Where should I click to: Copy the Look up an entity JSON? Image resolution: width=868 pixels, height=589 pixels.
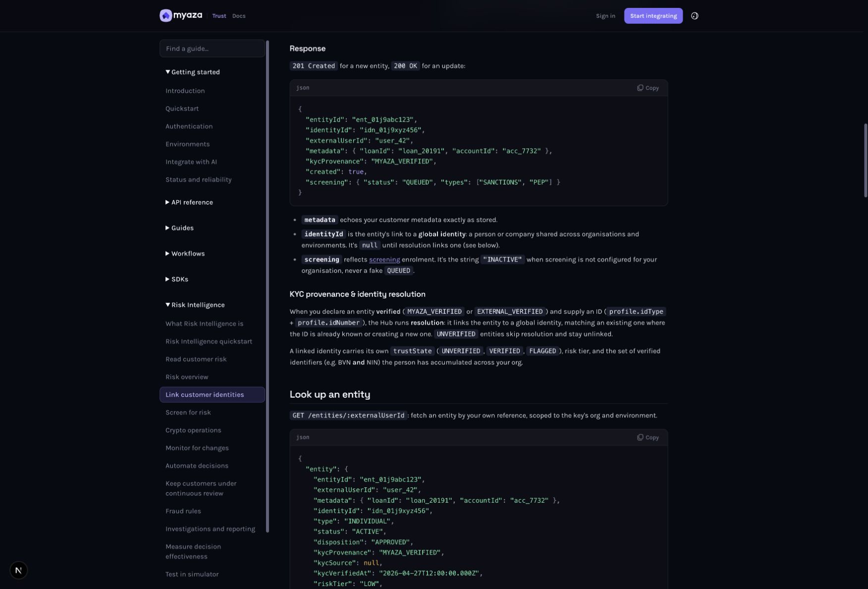pos(648,437)
